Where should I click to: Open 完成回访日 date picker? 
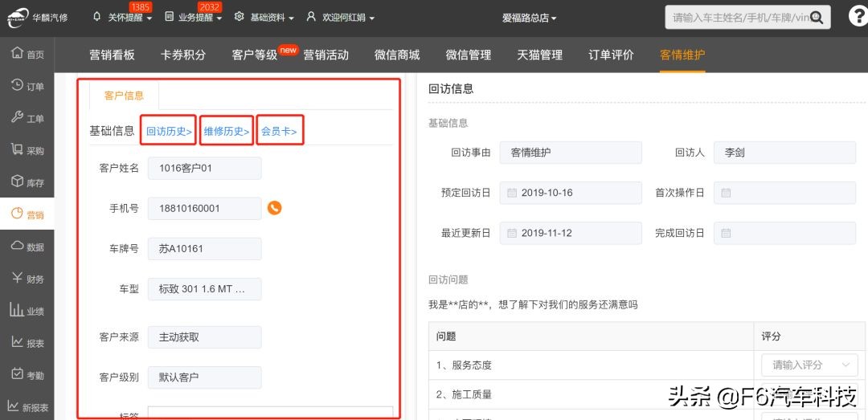[x=785, y=233]
